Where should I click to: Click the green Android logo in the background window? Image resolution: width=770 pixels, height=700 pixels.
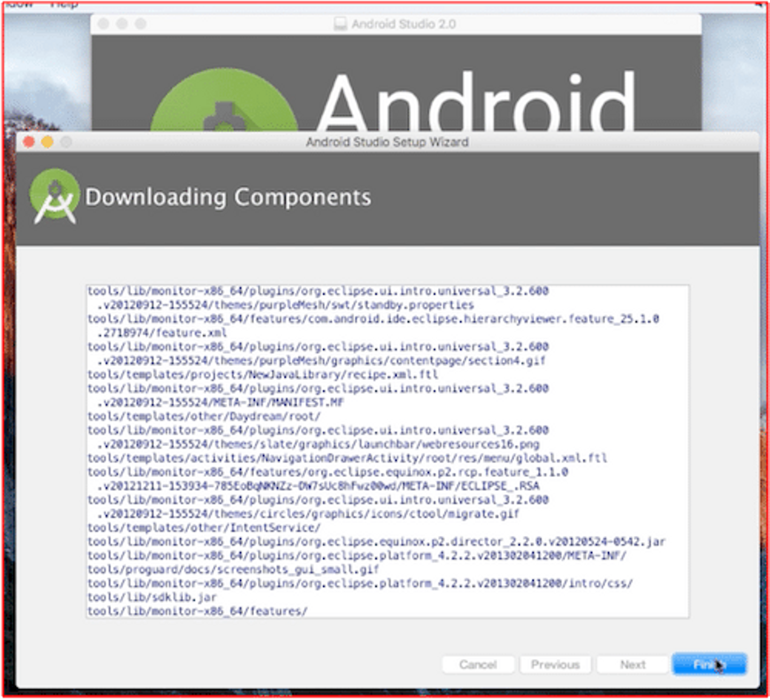224,100
